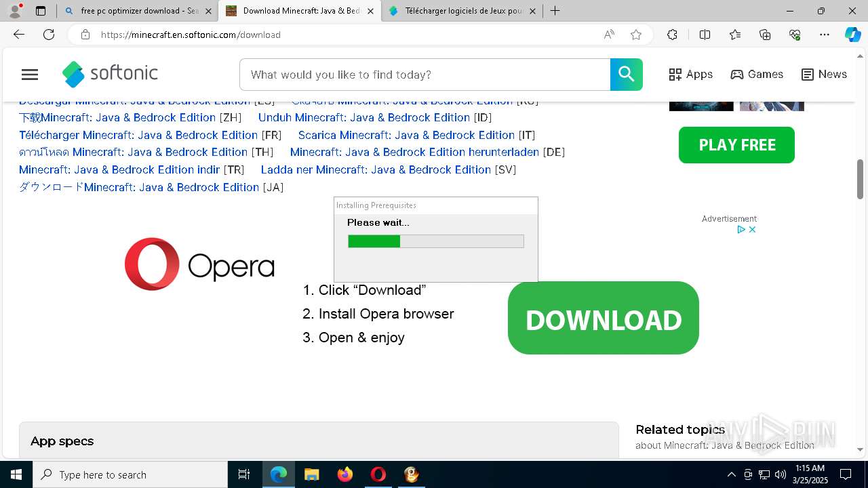This screenshot has height=488, width=868.
Task: Click the green Opera DOWNLOAD button
Action: pos(604,318)
